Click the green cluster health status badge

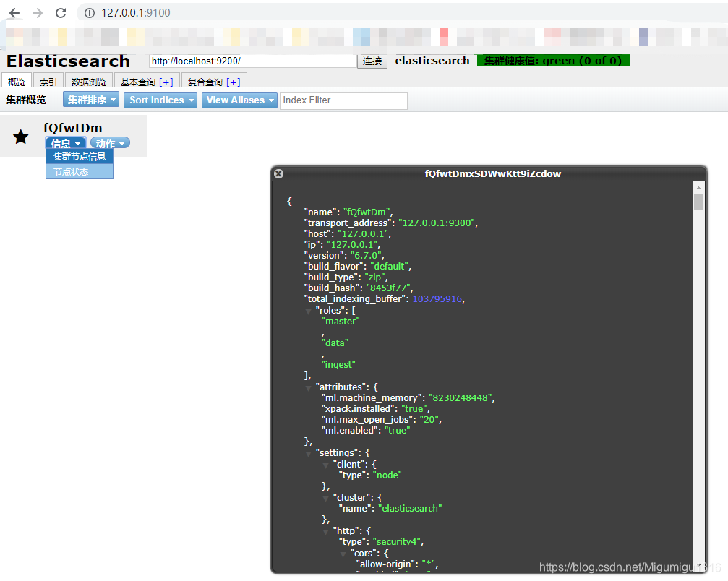(553, 61)
